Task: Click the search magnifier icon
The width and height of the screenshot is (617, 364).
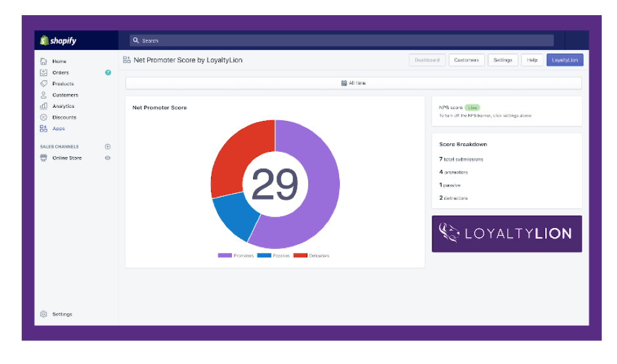Action: click(136, 41)
